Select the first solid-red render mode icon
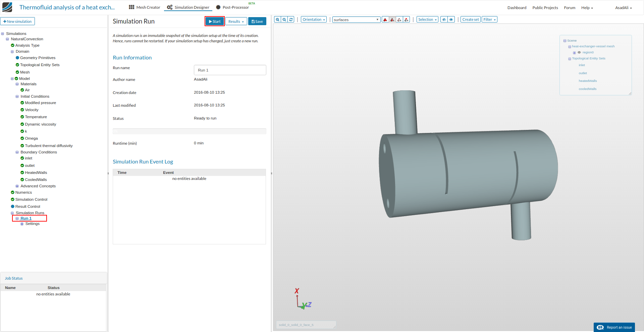 [385, 19]
